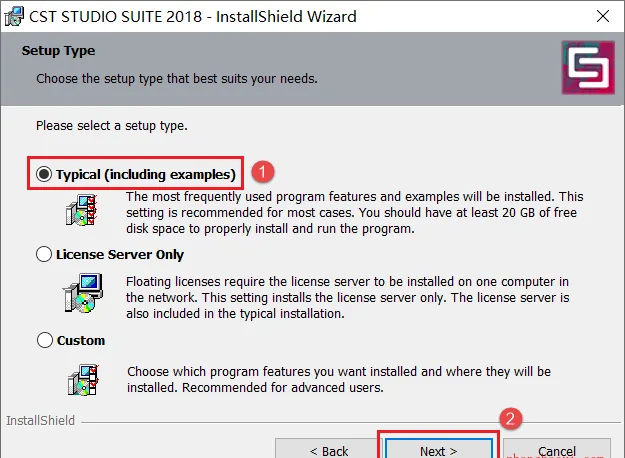Click 'Choose the setup type that best suits your needs.'

(177, 79)
